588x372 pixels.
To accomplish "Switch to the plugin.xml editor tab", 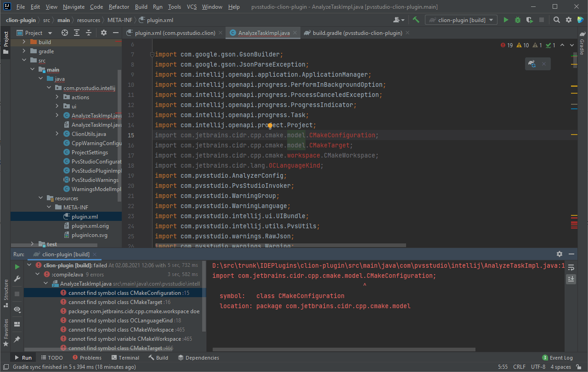I will coord(175,33).
